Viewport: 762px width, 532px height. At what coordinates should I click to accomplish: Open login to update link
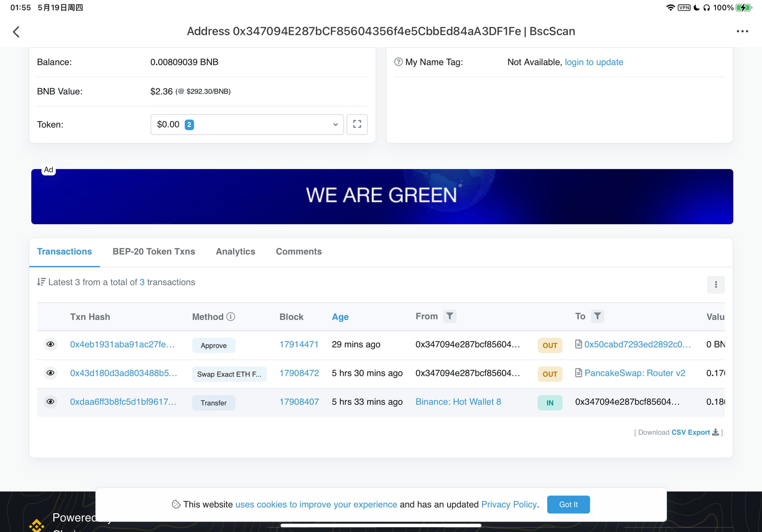click(x=594, y=62)
